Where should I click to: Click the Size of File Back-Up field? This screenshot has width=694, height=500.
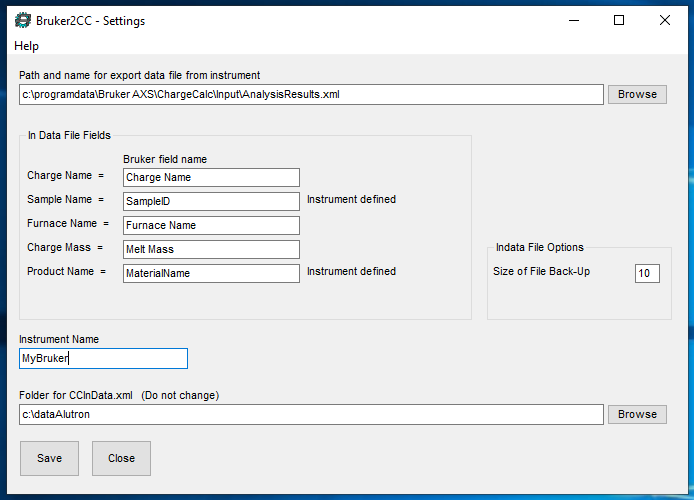point(647,273)
